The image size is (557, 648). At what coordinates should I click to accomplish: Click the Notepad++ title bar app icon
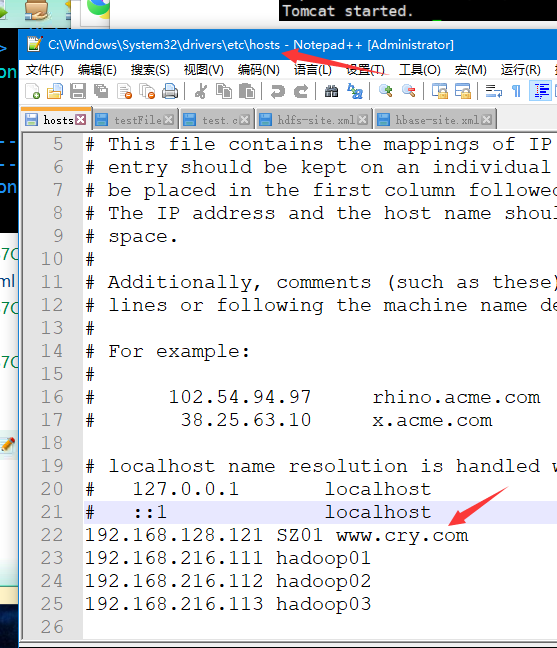(34, 44)
